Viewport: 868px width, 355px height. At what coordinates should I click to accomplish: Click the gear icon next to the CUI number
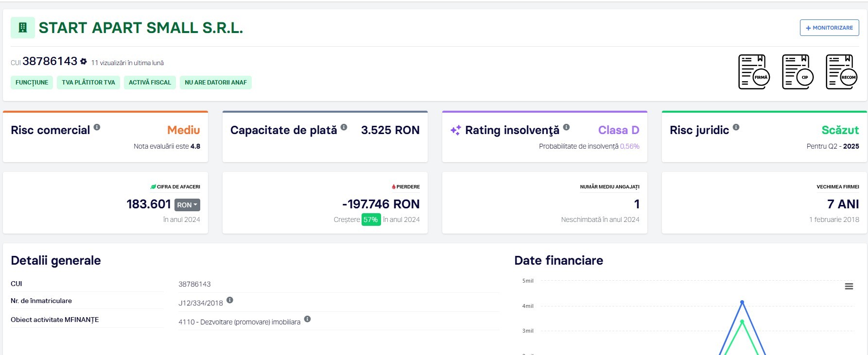(x=84, y=62)
